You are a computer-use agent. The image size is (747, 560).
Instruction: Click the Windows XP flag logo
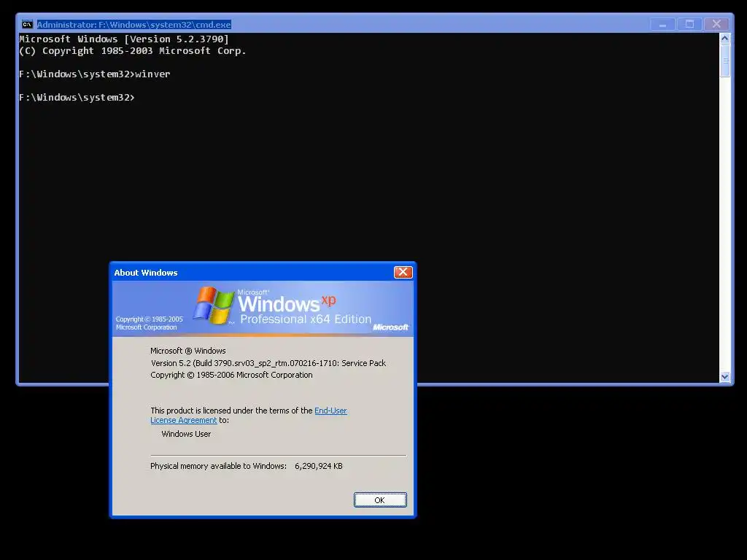tap(214, 306)
